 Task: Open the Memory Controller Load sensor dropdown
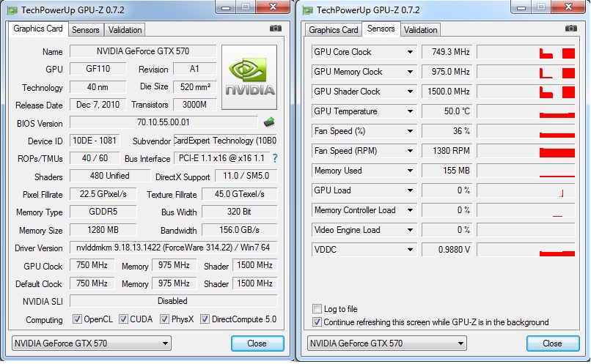[x=410, y=210]
